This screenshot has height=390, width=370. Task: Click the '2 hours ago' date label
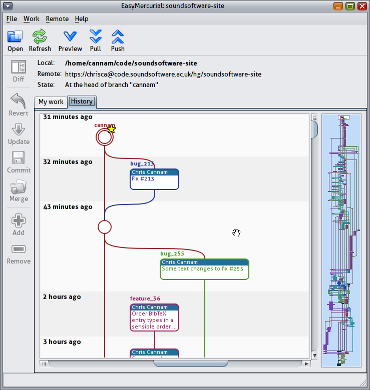[62, 297]
